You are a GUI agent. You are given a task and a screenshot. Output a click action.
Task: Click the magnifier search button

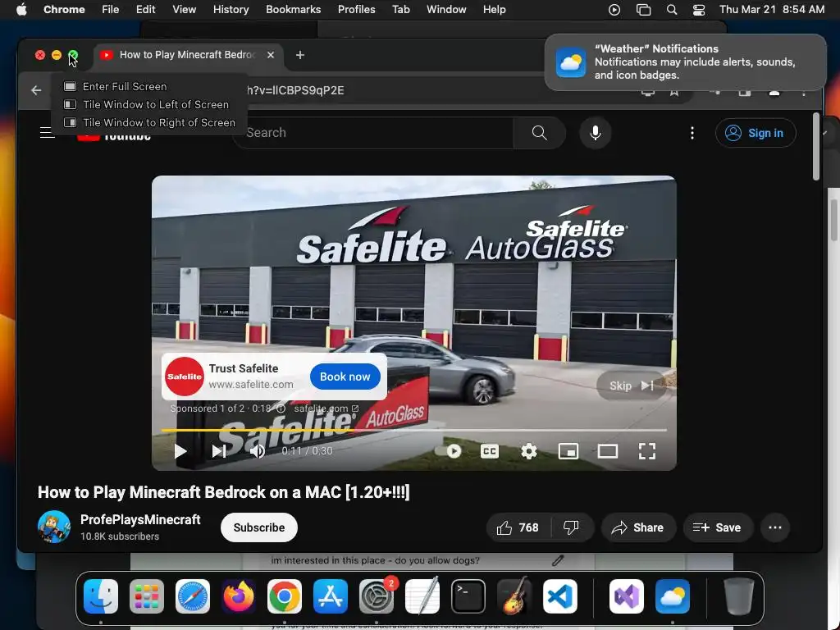coord(540,132)
